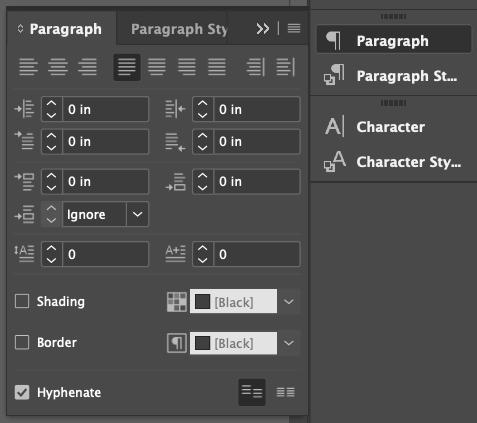
Task: Uncheck the Hyphenate checkbox
Action: tap(22, 392)
